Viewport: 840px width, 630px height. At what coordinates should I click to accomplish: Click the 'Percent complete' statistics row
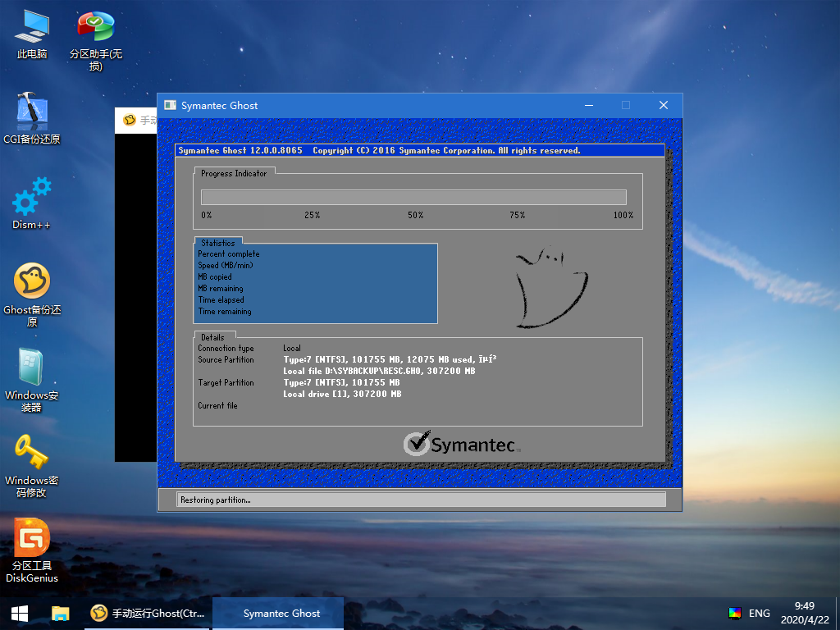tap(229, 254)
